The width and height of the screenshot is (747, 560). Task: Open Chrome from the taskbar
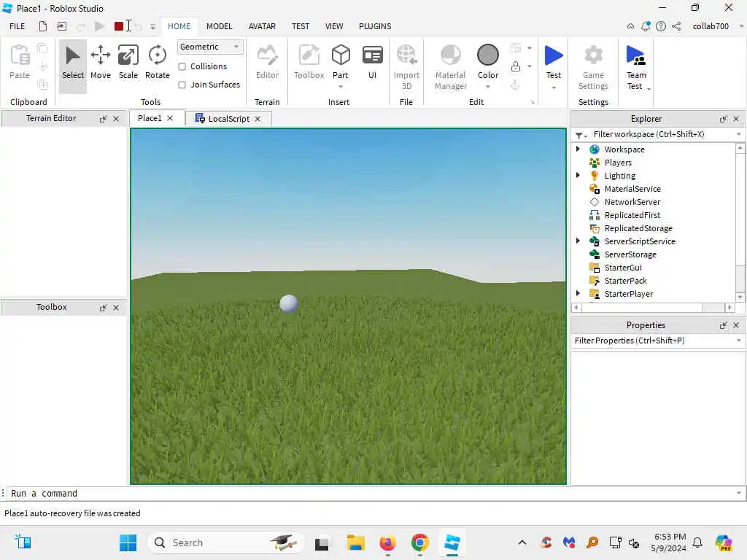419,542
